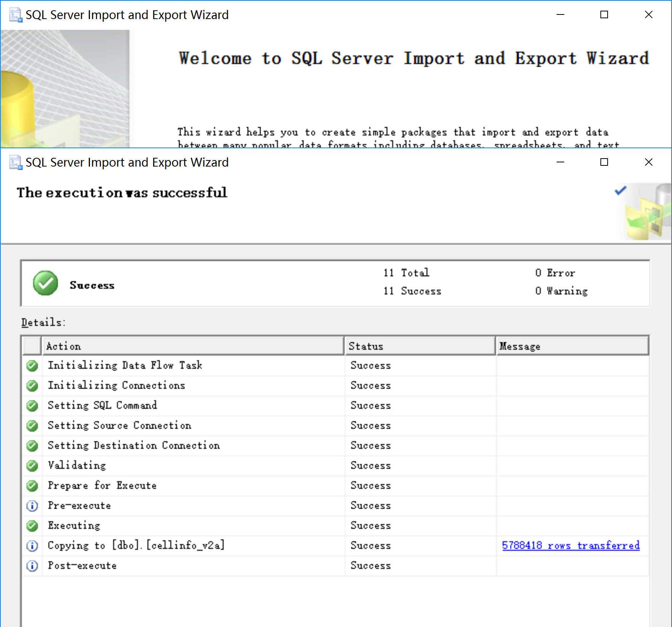
Task: Close the front execution results window
Action: pos(649,162)
